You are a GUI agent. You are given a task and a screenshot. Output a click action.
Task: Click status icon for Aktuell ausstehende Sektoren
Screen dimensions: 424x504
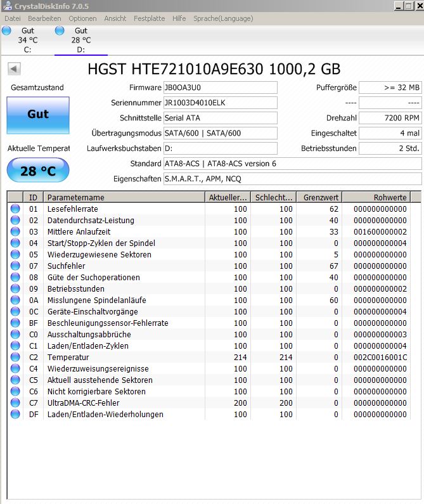[15, 380]
